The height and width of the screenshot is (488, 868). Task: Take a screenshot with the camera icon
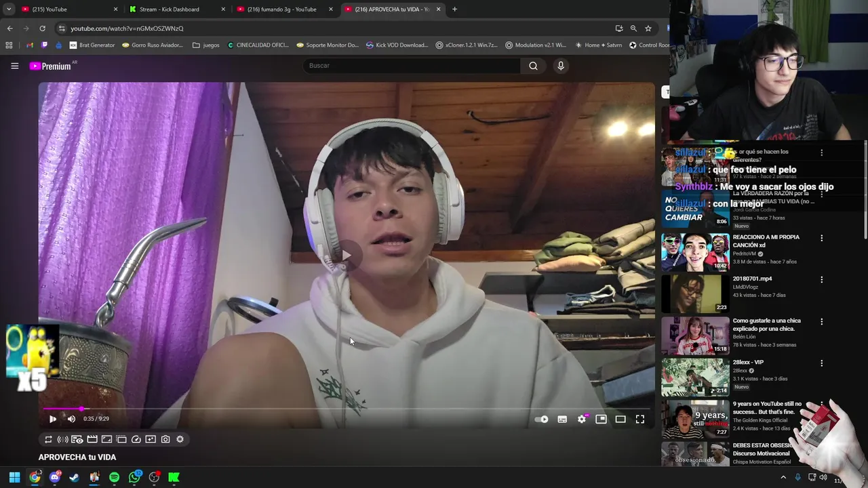[x=165, y=439]
